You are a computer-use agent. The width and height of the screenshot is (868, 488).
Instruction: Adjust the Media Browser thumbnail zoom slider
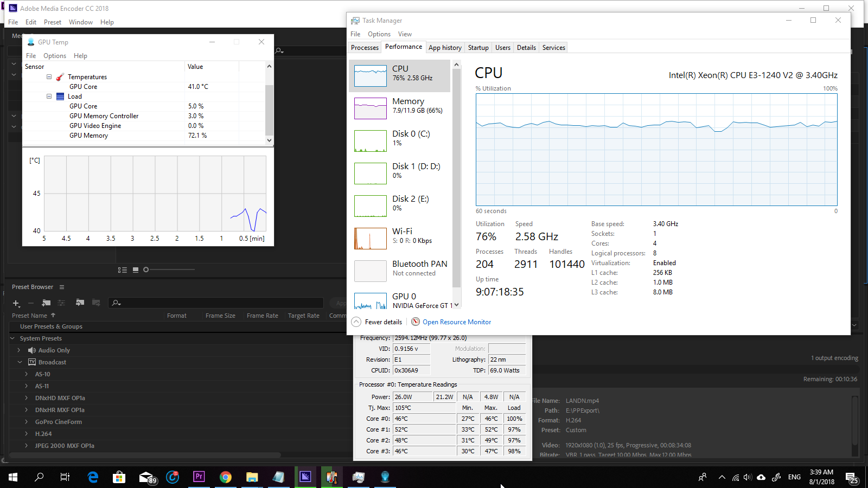coord(146,269)
